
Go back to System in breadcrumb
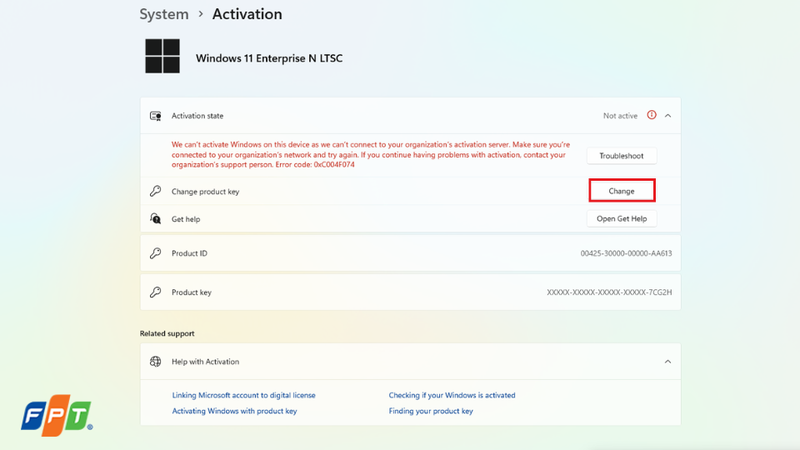tap(164, 14)
